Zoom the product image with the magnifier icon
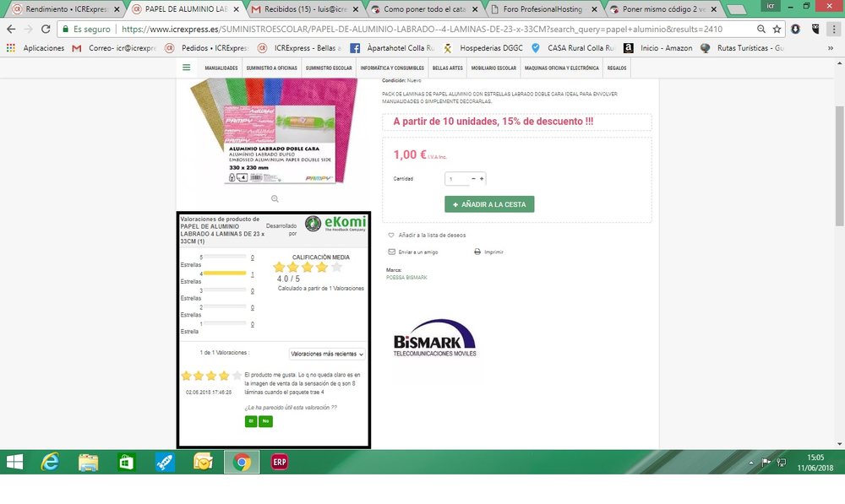 click(274, 198)
